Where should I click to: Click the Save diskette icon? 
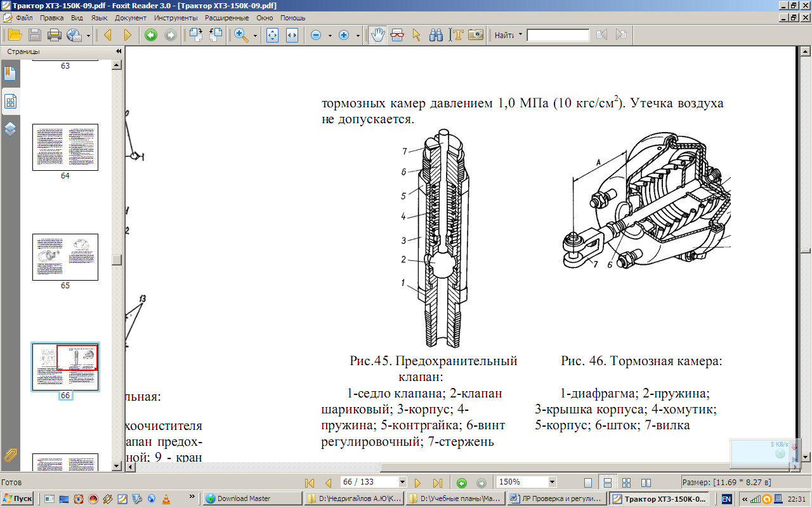pos(36,35)
